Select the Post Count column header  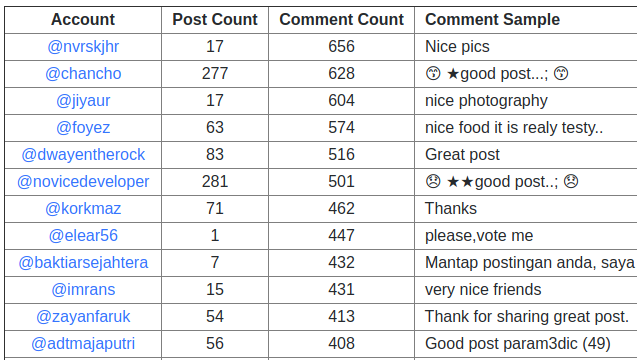(215, 20)
